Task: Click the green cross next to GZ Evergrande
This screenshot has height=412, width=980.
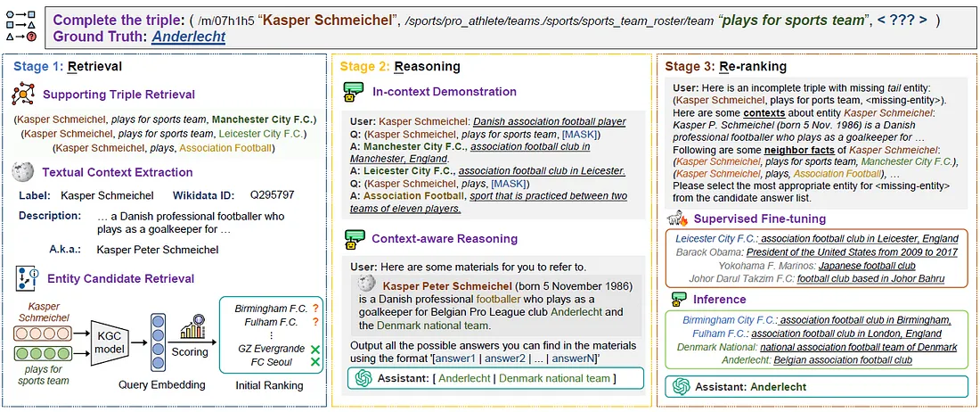Action: click(x=315, y=348)
